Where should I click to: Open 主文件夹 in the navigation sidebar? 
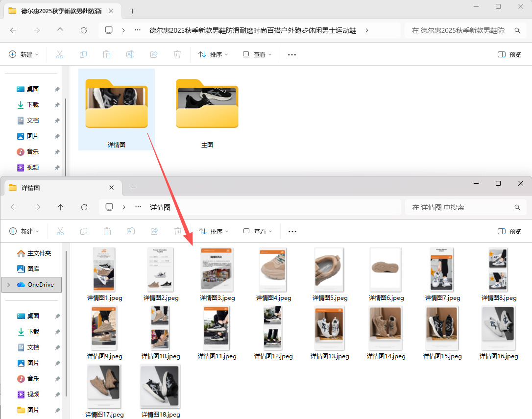[34, 253]
